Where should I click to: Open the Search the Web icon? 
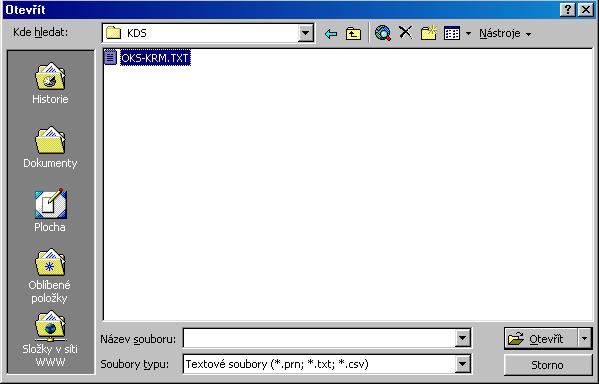click(382, 34)
